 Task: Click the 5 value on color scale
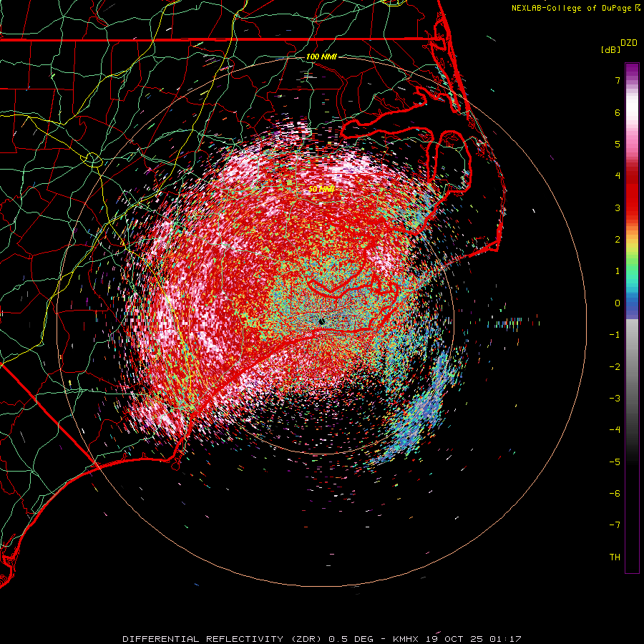[618, 144]
